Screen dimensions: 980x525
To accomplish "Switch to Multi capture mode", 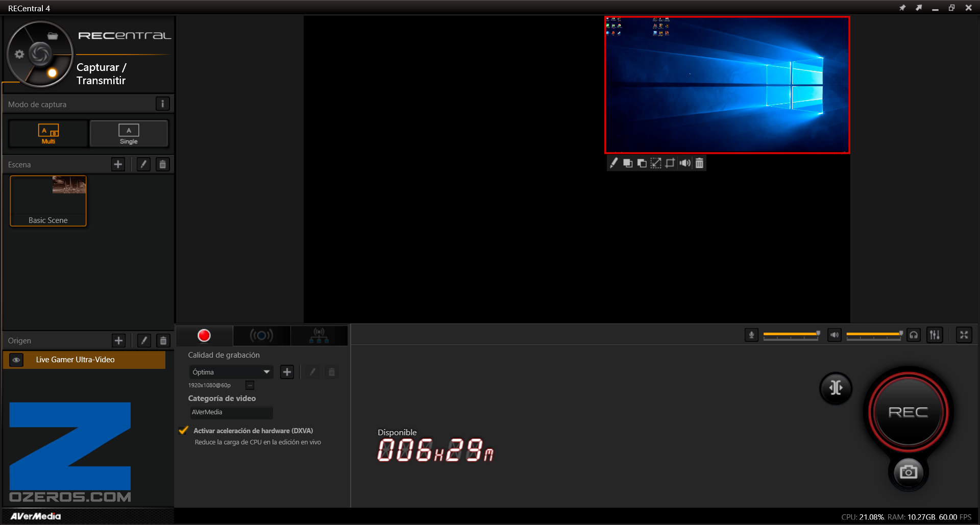I will tap(48, 134).
